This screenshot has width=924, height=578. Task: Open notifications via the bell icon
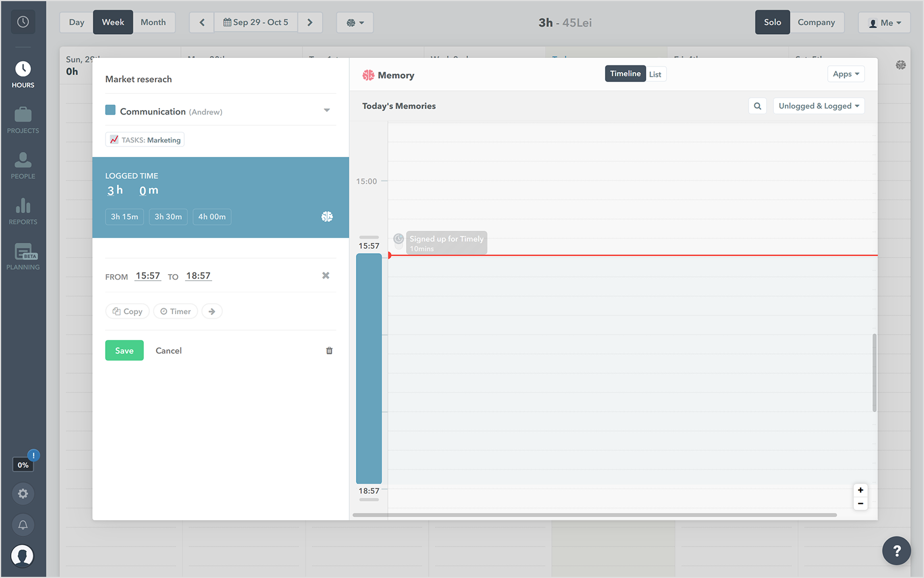(x=23, y=525)
